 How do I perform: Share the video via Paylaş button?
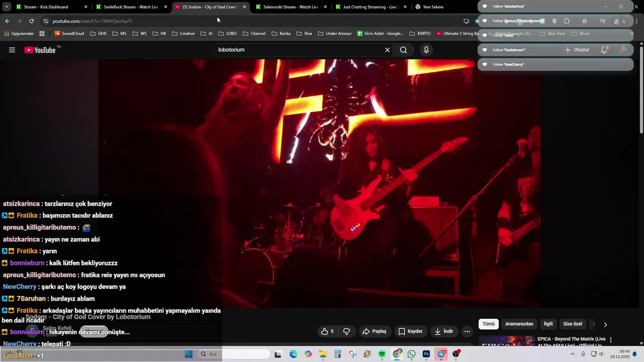[x=375, y=331]
